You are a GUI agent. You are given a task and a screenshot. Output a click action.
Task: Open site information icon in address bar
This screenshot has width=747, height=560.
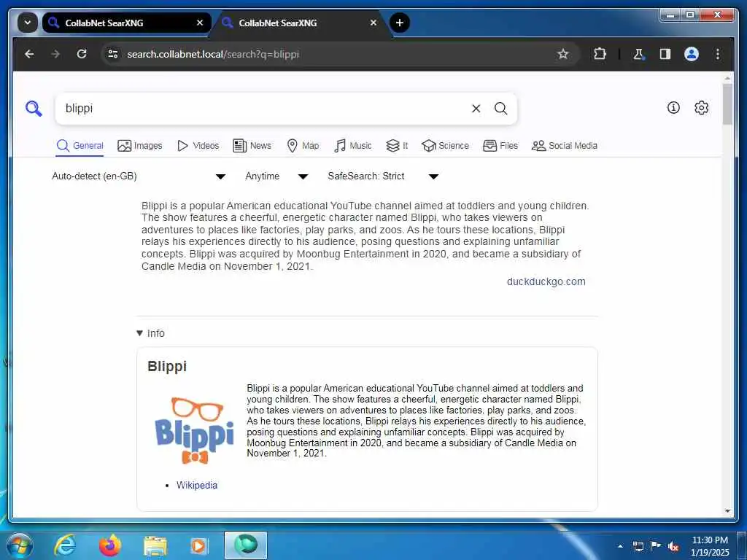[113, 54]
